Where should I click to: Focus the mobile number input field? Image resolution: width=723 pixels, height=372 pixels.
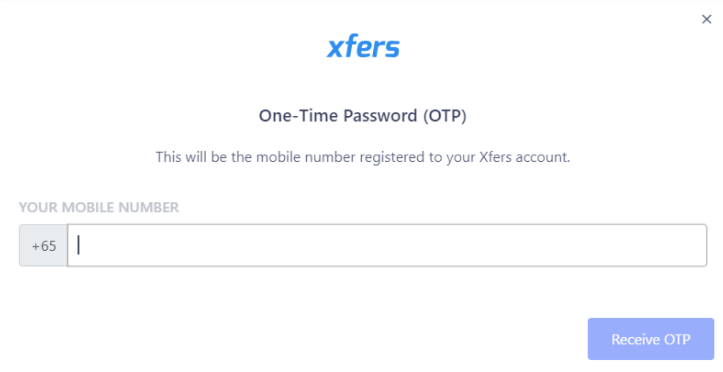tap(387, 245)
